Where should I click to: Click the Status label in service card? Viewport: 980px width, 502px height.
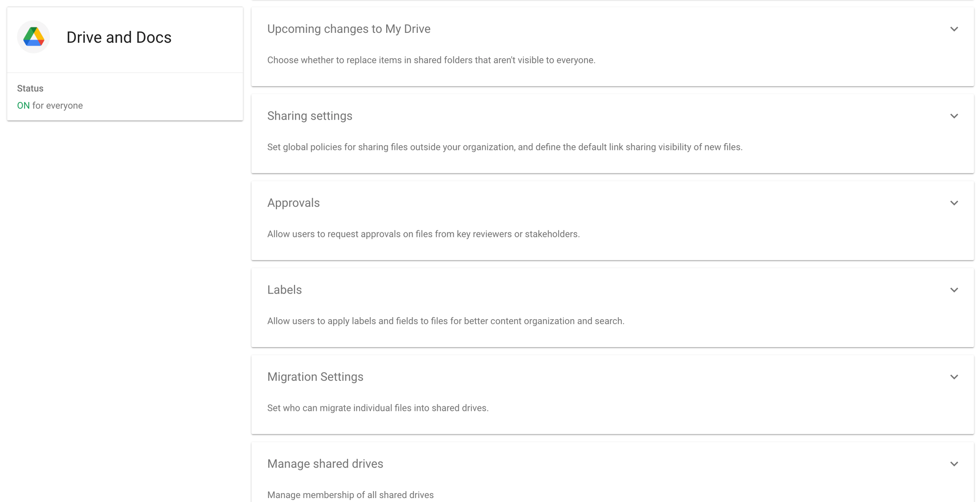pos(30,88)
